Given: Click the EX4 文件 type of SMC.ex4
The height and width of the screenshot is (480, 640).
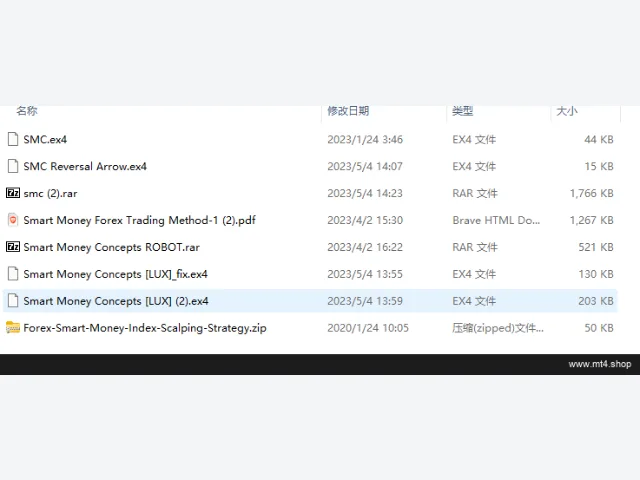Looking at the screenshot, I should coord(474,140).
